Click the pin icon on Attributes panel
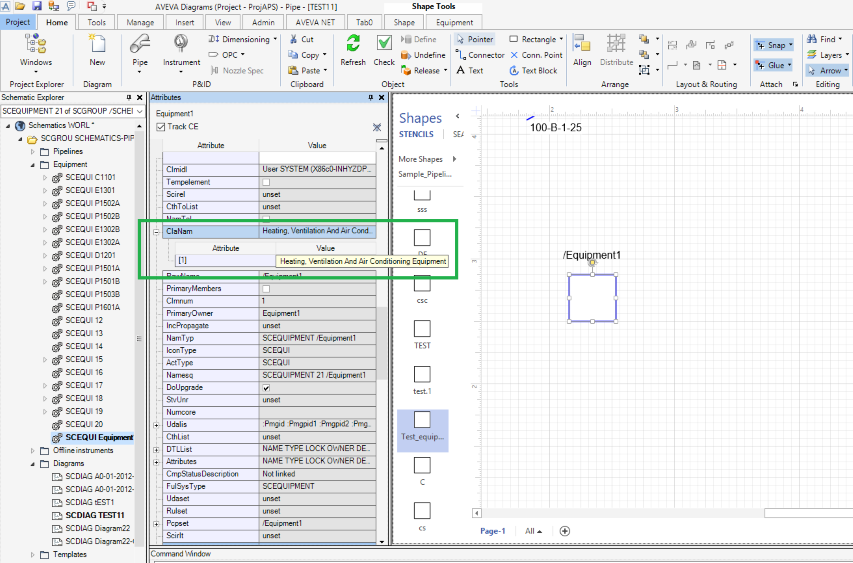853x563 pixels. tap(371, 97)
